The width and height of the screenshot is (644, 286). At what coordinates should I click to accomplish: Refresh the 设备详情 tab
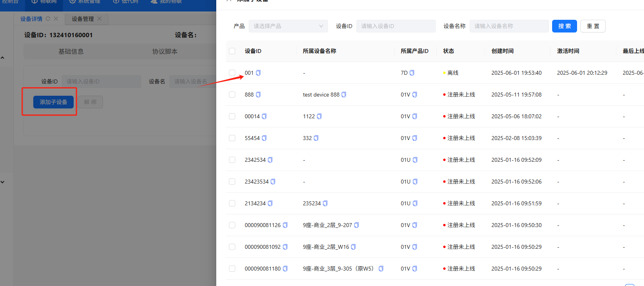(48, 19)
